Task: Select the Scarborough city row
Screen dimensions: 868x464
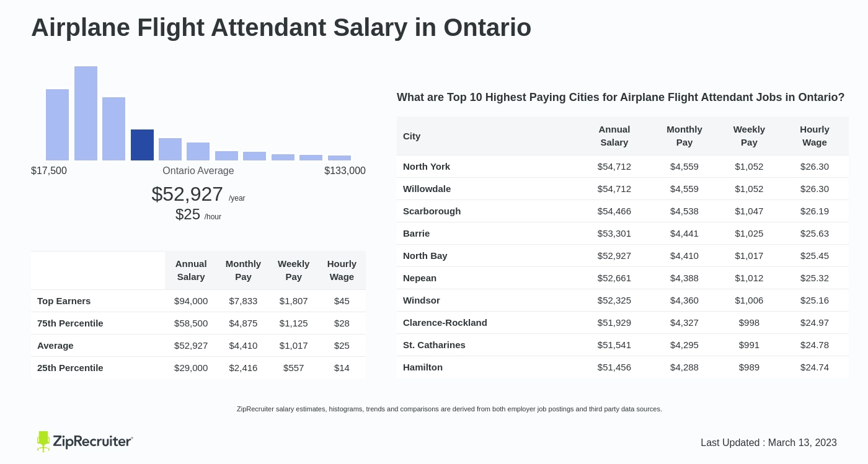Action: [x=623, y=211]
